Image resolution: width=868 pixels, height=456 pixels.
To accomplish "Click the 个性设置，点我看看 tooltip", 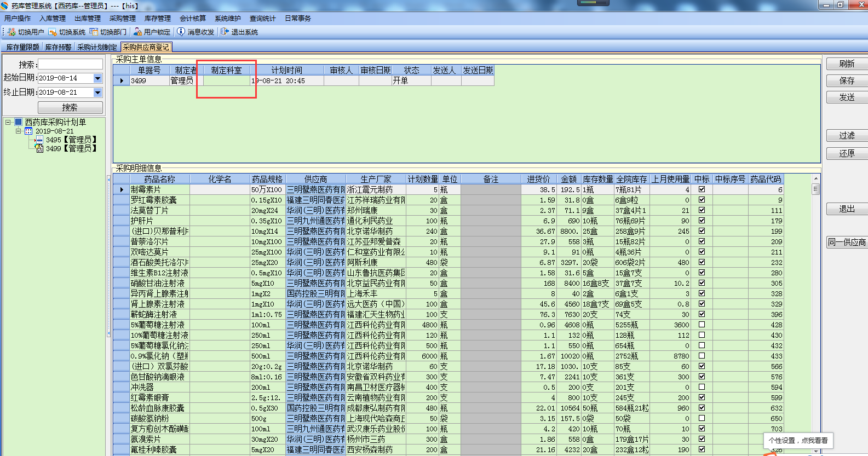I will click(798, 440).
